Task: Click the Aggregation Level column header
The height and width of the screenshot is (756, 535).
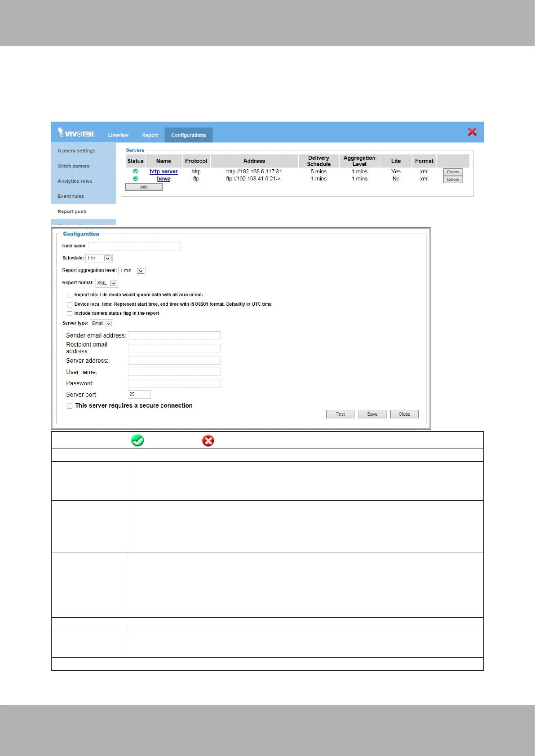Action: point(359,161)
